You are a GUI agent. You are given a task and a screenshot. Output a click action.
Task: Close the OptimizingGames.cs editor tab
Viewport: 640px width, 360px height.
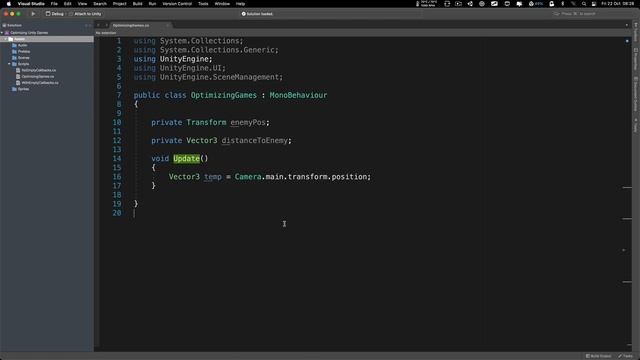167,25
